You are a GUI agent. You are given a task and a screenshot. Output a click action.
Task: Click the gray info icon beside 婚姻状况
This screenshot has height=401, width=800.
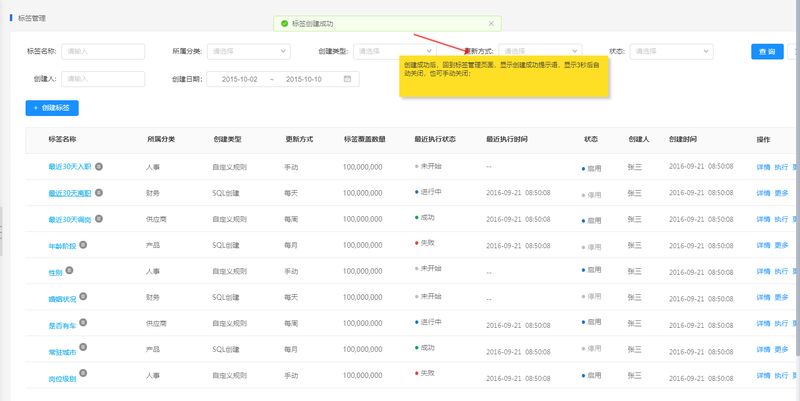(x=83, y=296)
